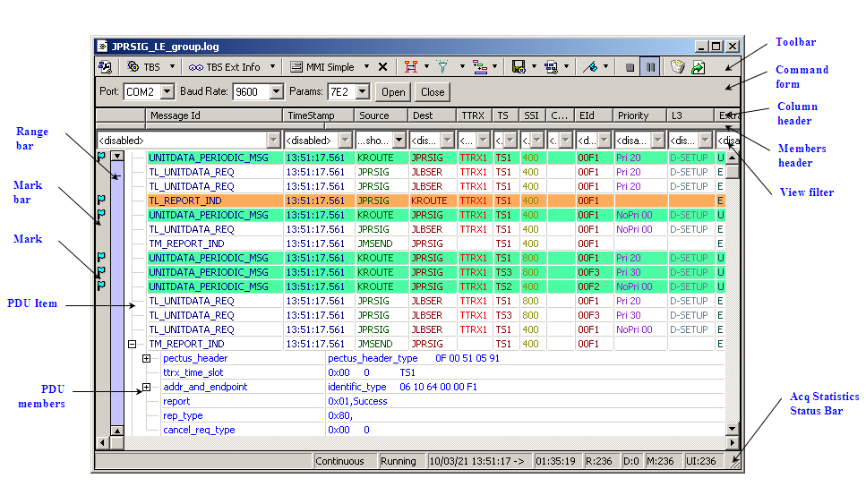Viewport: 866px width, 504px height.
Task: Open the Port COM2 dropdown
Action: pos(167,92)
